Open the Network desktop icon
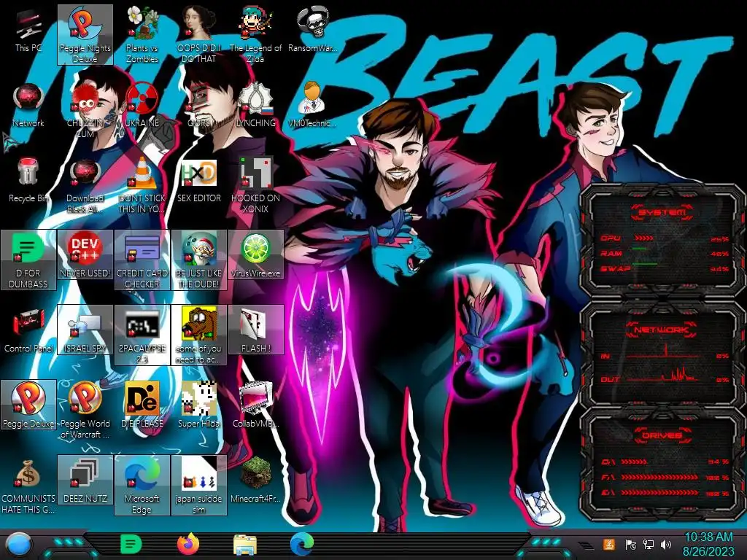The height and width of the screenshot is (560, 747). (28, 105)
